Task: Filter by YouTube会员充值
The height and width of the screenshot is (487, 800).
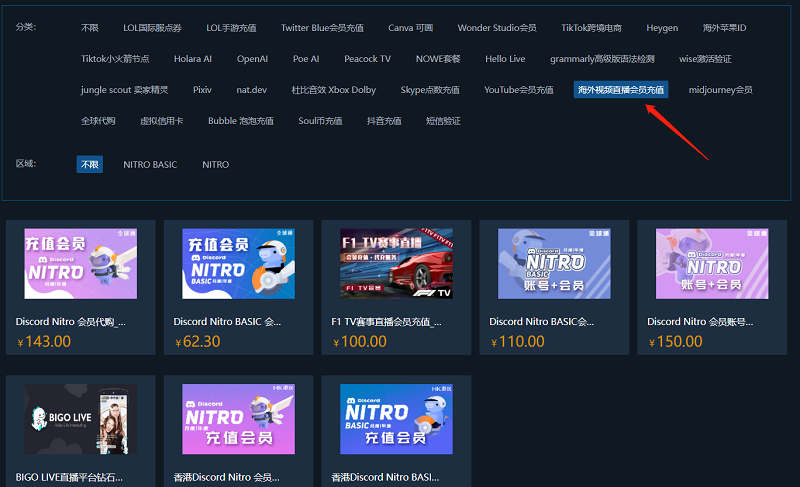Action: 519,90
